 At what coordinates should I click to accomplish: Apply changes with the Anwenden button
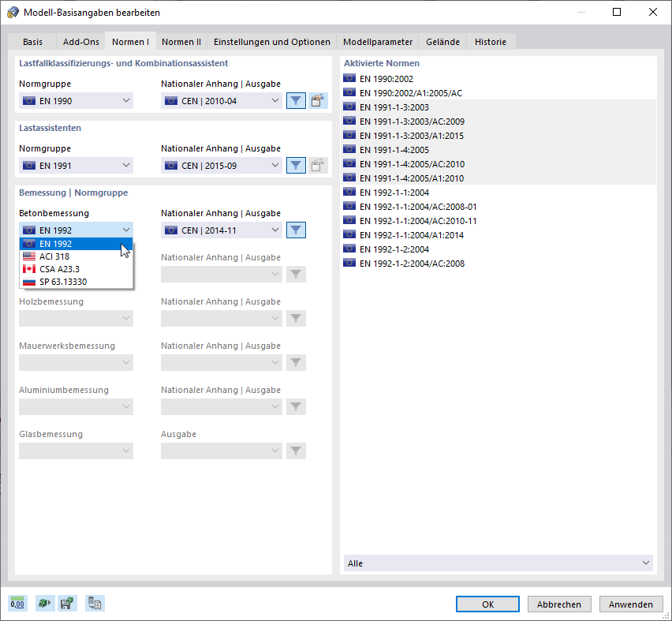pyautogui.click(x=631, y=604)
